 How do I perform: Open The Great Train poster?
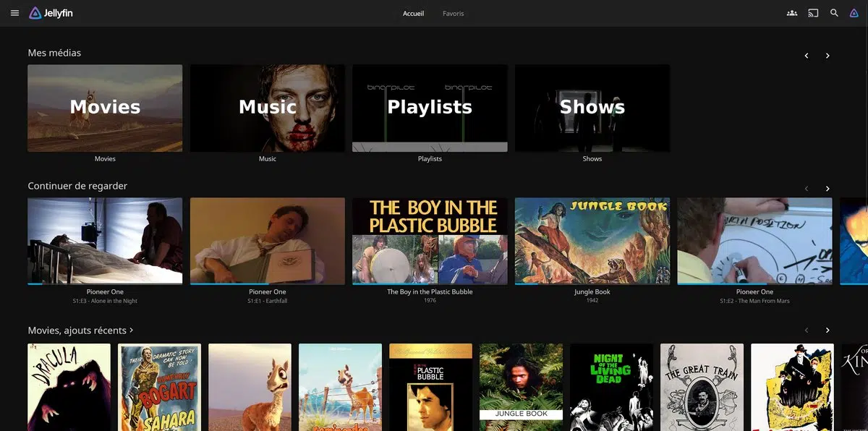702,387
